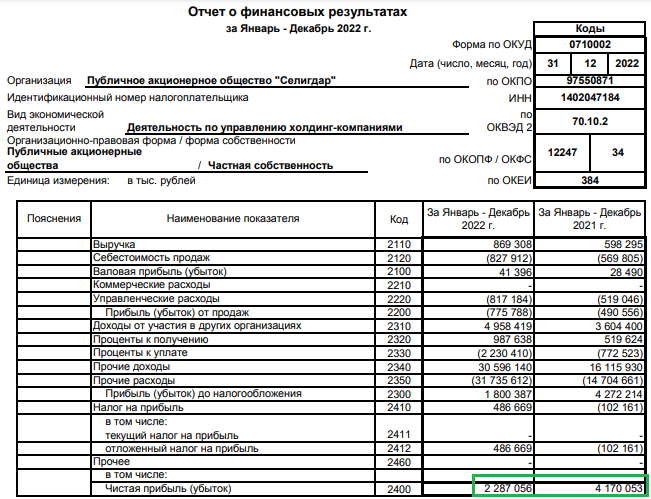Screen dimensions: 651x499
Task: Select 'Проценты к получению' row label
Action: [151, 340]
